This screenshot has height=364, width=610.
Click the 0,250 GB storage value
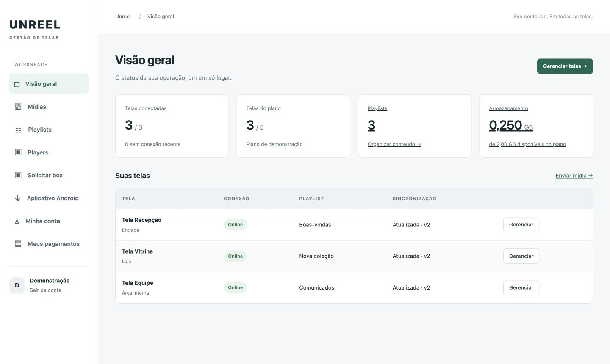(x=511, y=125)
